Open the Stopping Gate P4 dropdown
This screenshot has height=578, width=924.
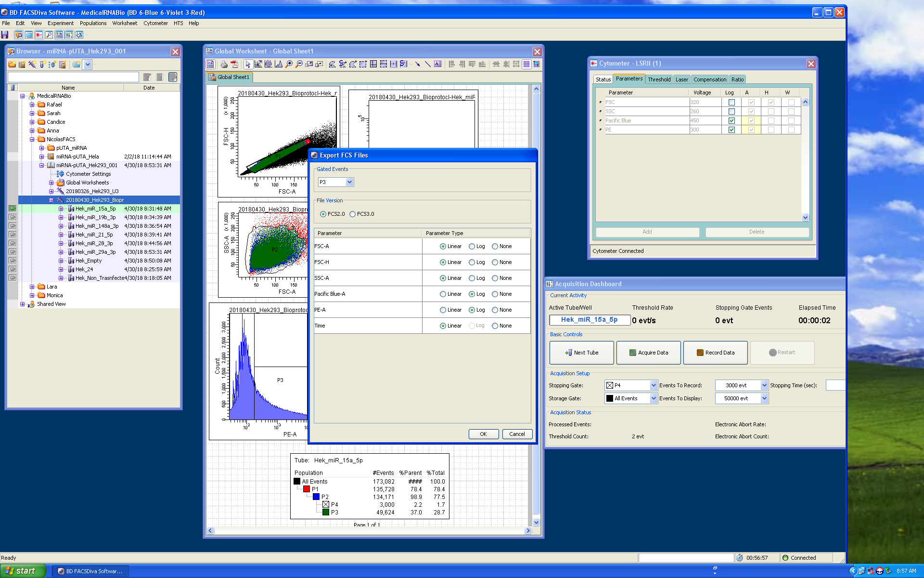tap(654, 385)
